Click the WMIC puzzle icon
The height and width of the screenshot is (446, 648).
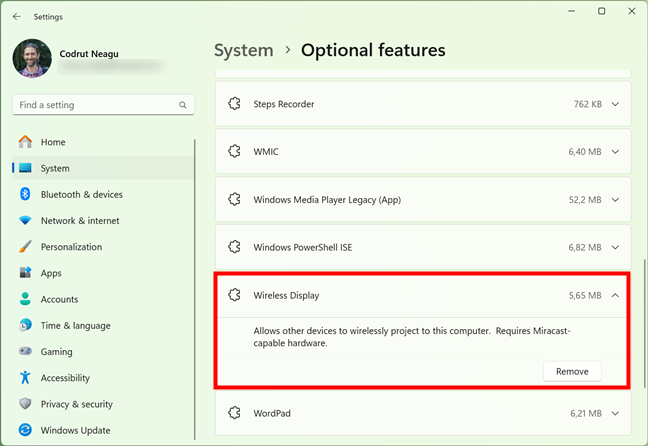[x=234, y=151]
